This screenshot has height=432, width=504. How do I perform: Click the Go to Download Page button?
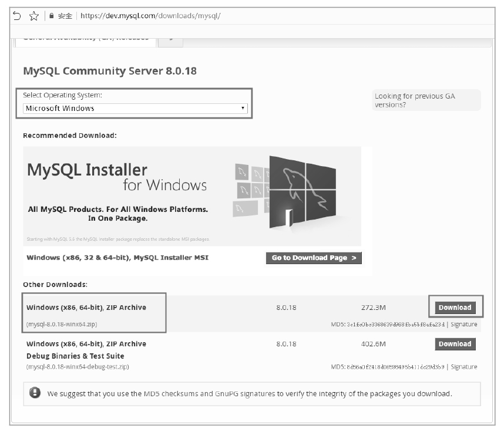314,258
